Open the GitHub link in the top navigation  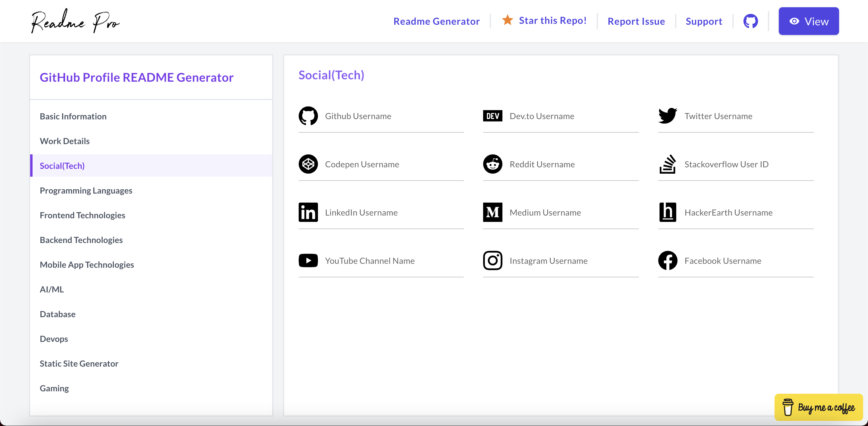click(x=750, y=21)
